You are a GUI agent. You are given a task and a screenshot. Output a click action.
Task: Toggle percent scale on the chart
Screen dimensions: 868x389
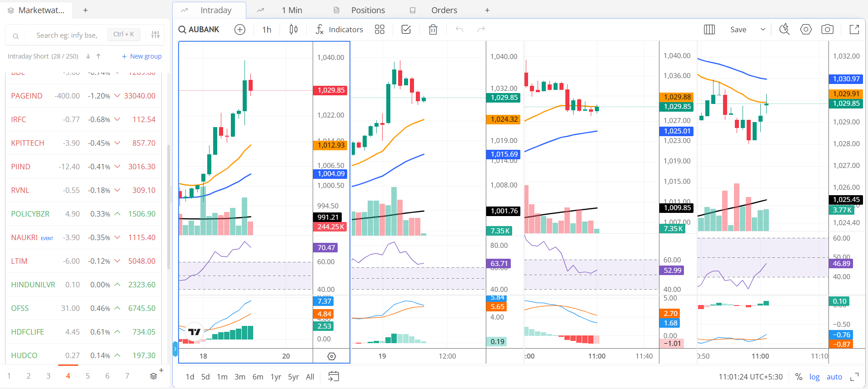coord(798,377)
